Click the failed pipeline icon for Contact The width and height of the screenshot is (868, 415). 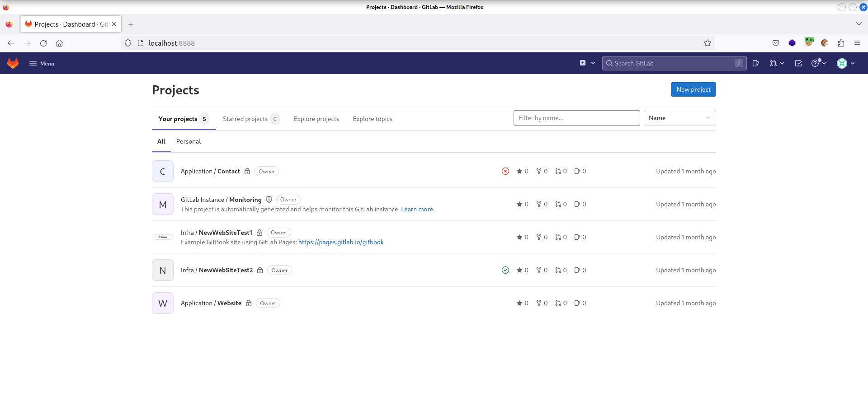[505, 171]
